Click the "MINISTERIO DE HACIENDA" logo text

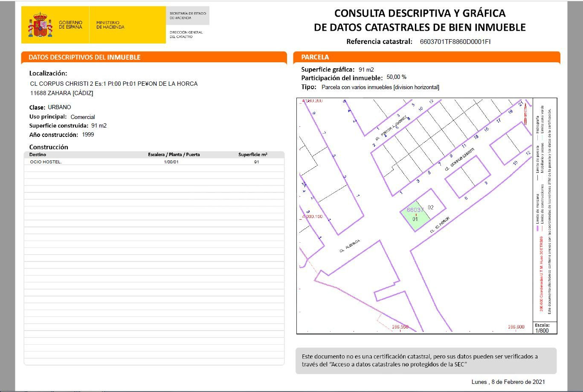pos(110,25)
